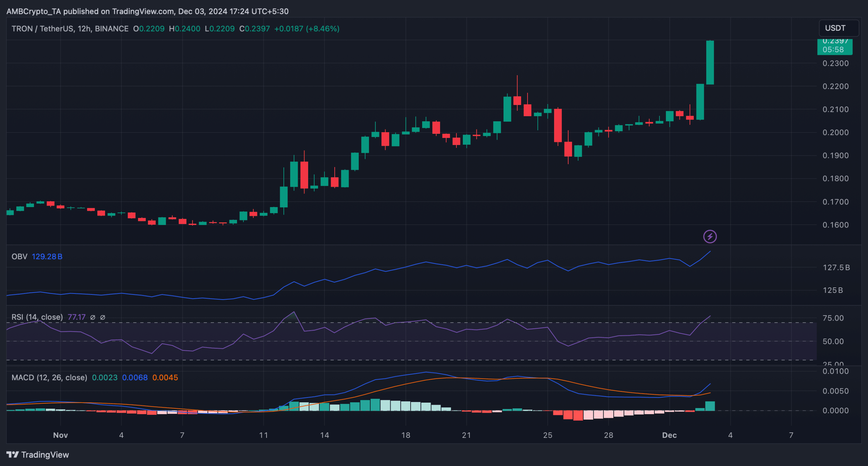Click the second RSI null-value symbol
The width and height of the screenshot is (868, 466).
point(102,318)
